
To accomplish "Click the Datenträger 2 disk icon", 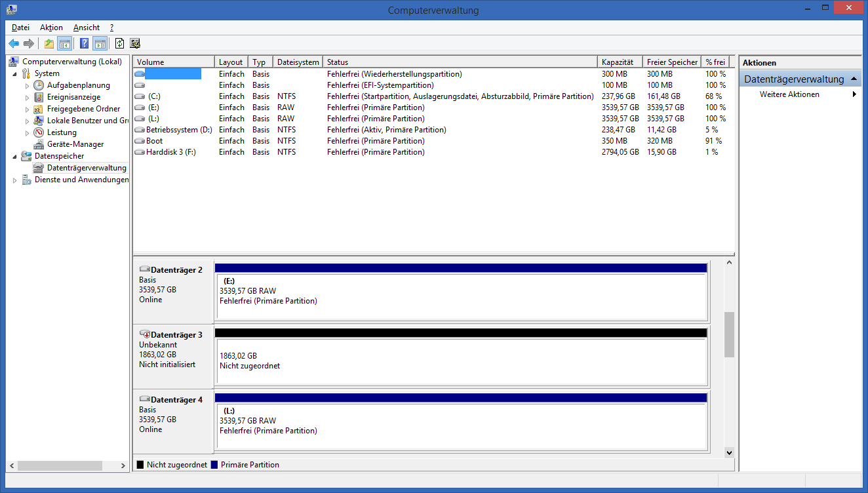I will [x=145, y=269].
